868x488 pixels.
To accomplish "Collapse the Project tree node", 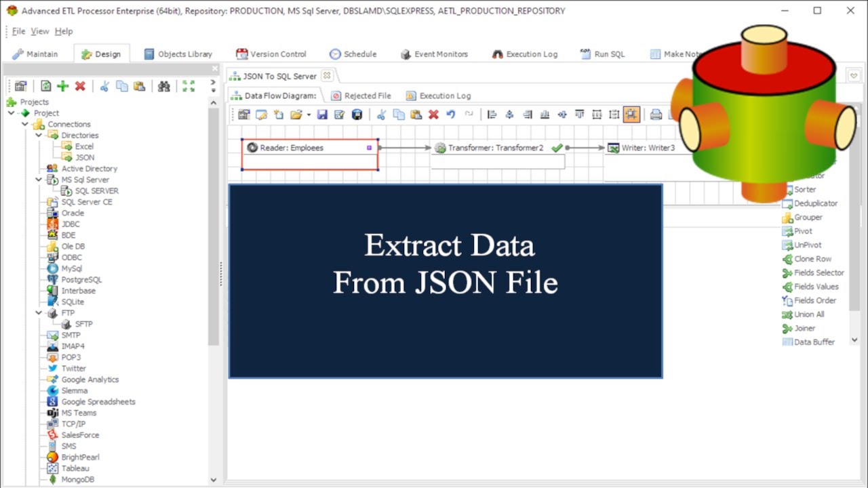I will tap(12, 113).
